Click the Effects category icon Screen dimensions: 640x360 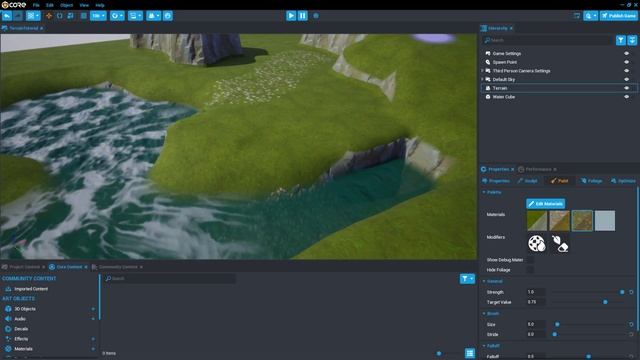(8, 339)
